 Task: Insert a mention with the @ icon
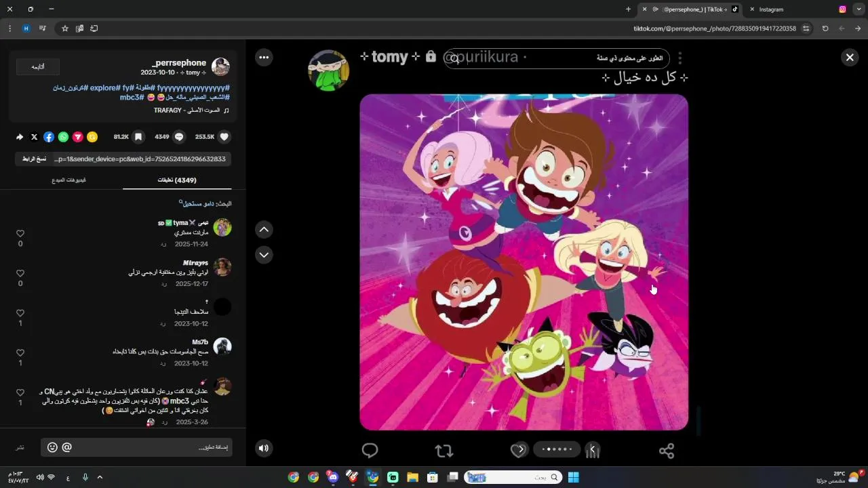[66, 447]
